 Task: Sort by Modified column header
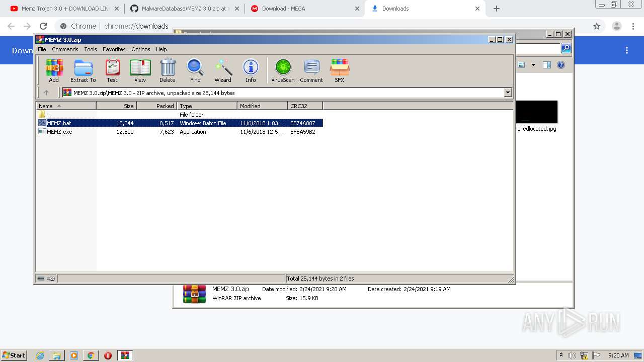click(262, 106)
